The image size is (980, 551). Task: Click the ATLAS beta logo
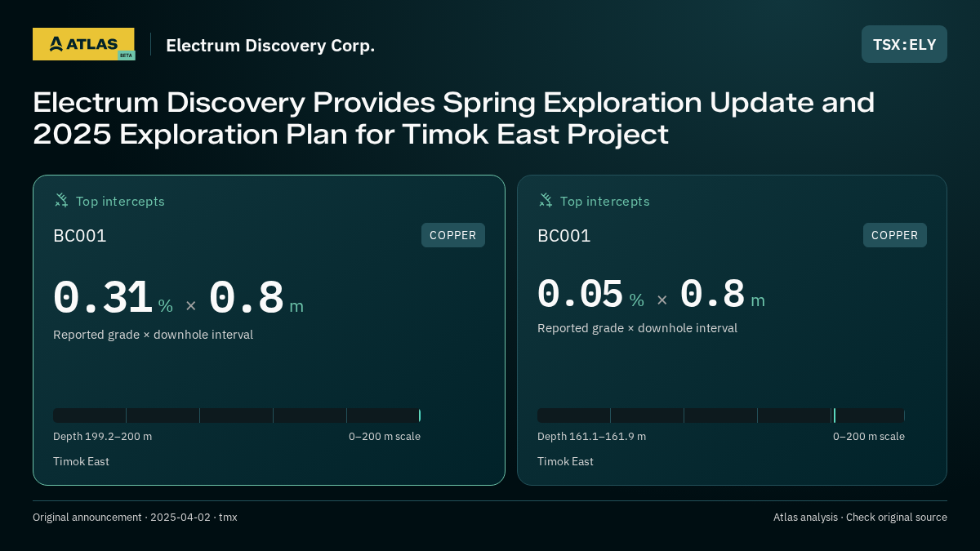83,44
